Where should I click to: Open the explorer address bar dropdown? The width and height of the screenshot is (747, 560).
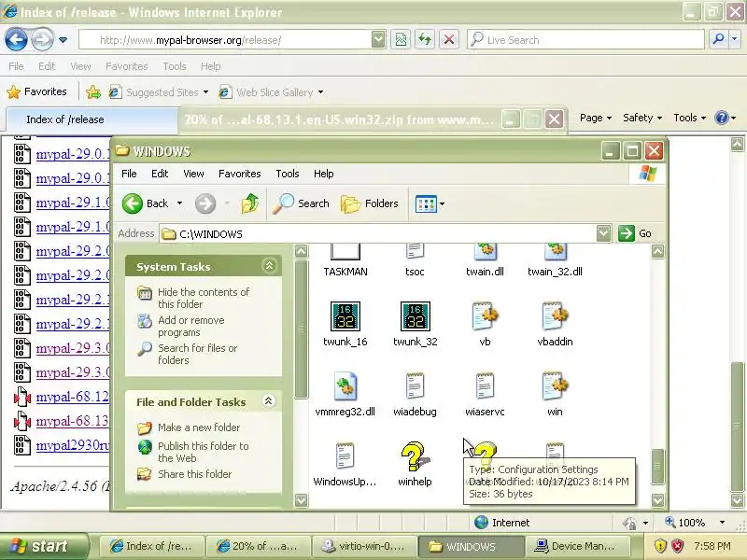603,233
